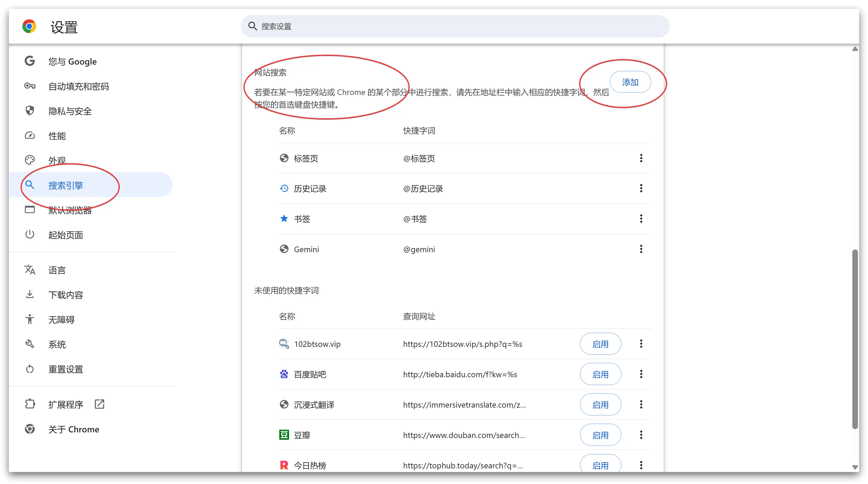This screenshot has width=868, height=484.
Task: Click the scrollbar down arrow
Action: pyautogui.click(x=855, y=467)
